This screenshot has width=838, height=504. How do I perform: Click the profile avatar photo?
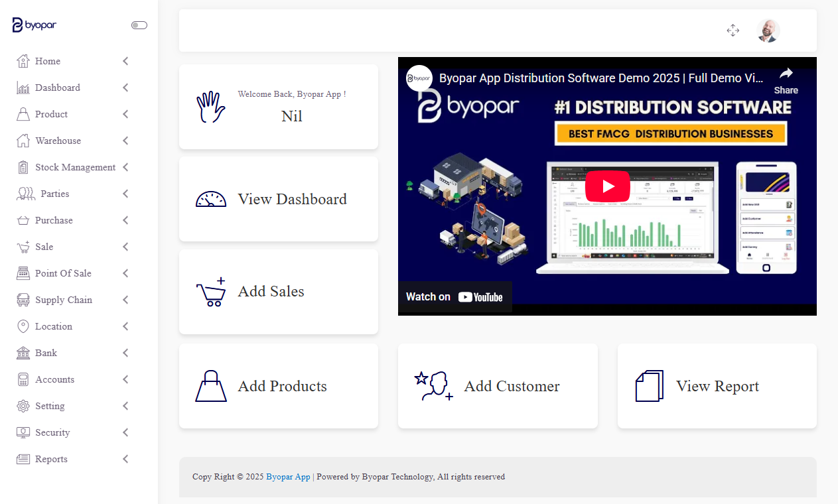[x=768, y=31]
